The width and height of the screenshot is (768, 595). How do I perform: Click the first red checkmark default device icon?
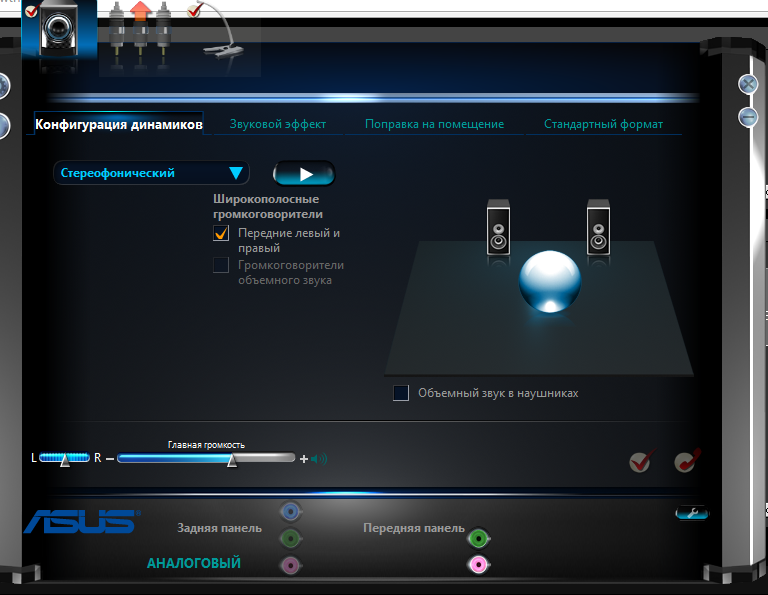[x=642, y=460]
